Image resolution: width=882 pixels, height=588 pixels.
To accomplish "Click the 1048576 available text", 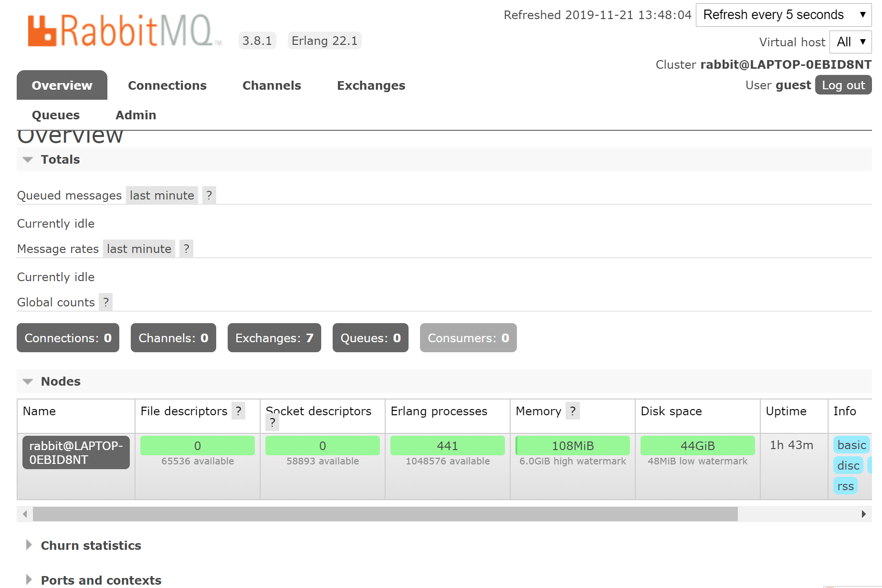I will (x=448, y=461).
